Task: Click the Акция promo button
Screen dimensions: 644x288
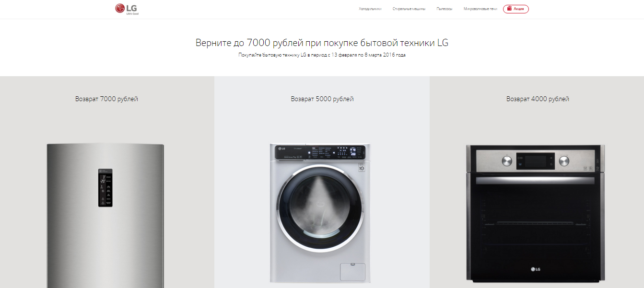Action: point(516,9)
